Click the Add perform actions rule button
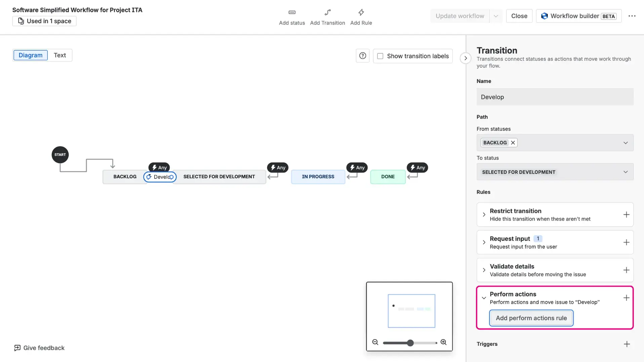 [x=531, y=318]
